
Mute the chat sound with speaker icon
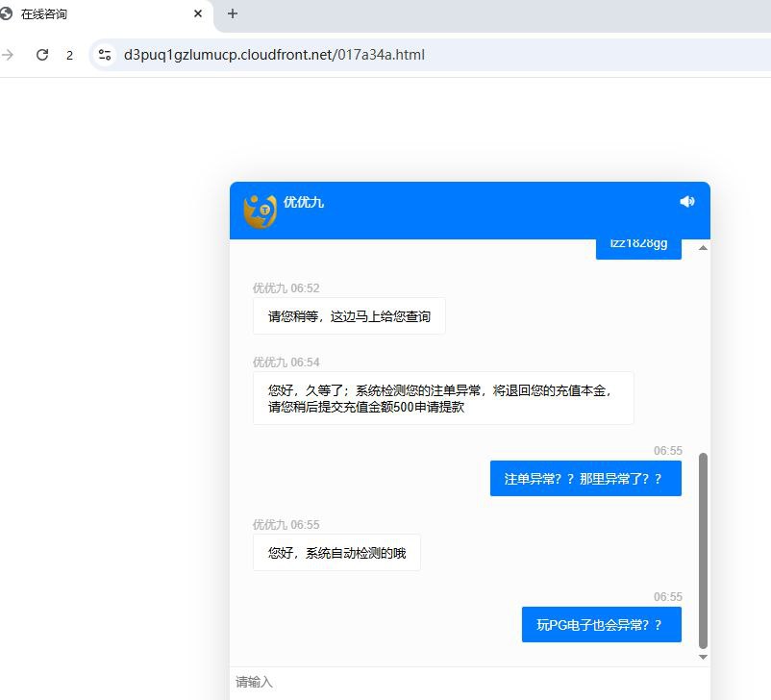(686, 201)
